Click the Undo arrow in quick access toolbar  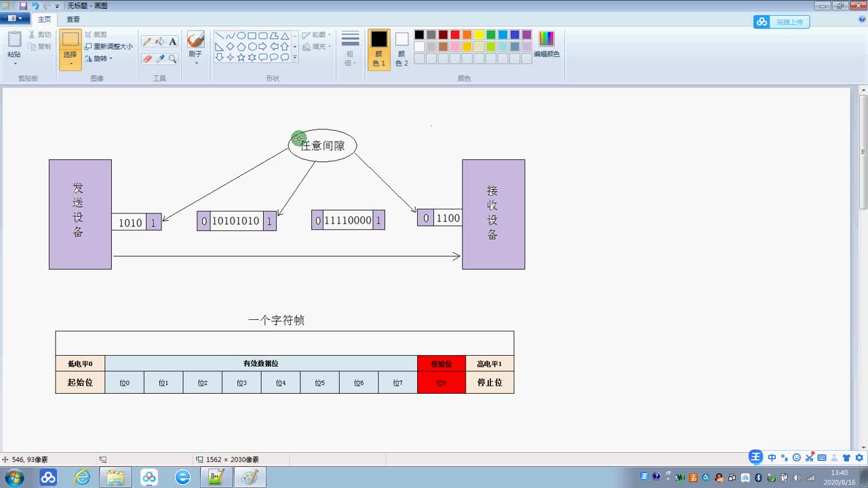pos(35,5)
